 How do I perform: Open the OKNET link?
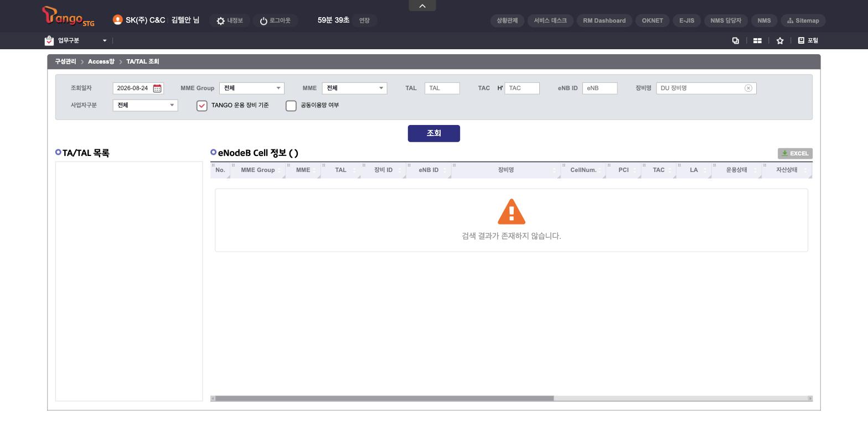[652, 20]
